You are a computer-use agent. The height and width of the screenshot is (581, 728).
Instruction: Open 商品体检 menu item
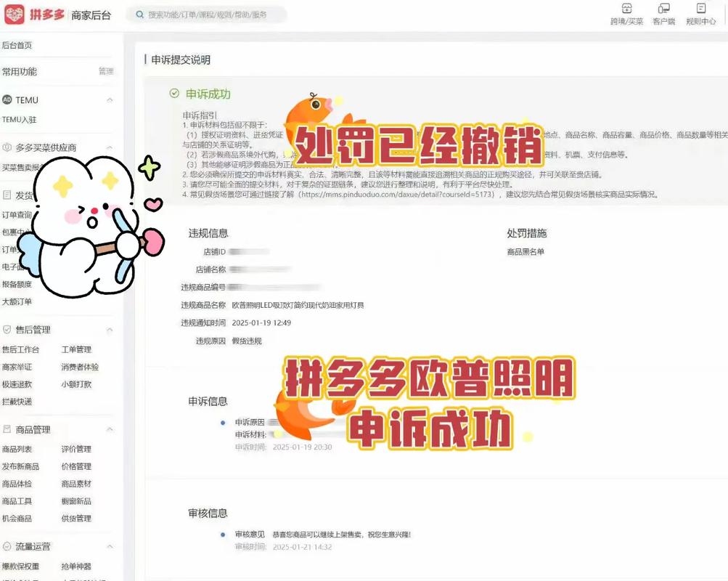click(x=17, y=484)
